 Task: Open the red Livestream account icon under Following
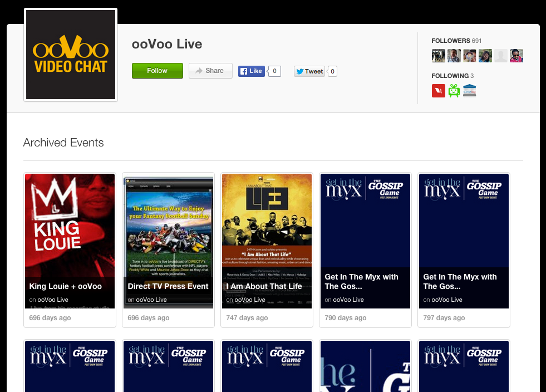[439, 91]
